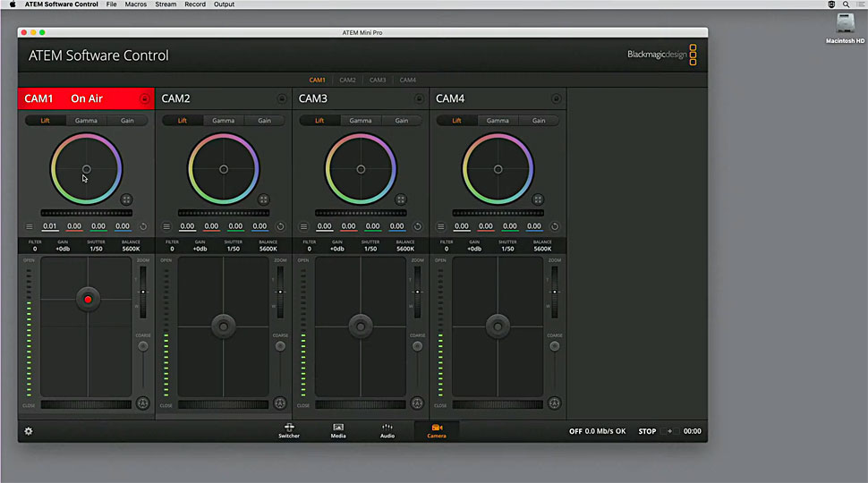Click CAM1 luminance value 0.01 field

pyautogui.click(x=50, y=226)
